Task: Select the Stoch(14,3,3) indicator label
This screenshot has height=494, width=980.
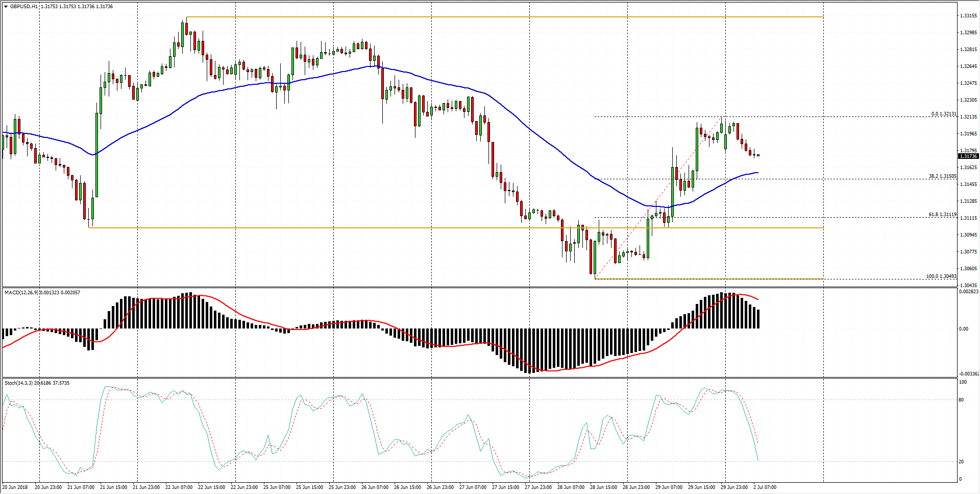Action: 18,383
